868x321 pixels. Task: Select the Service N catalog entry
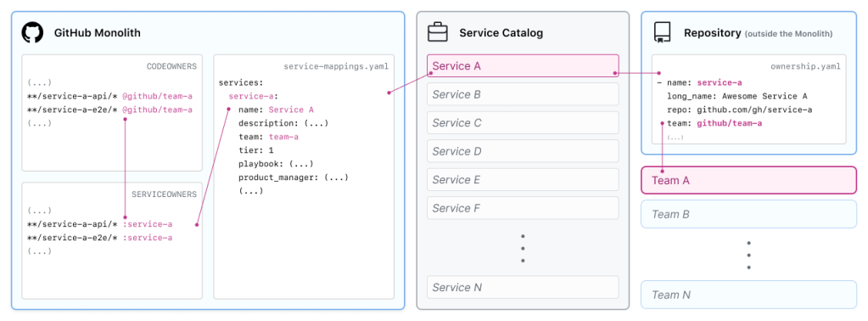click(x=523, y=287)
